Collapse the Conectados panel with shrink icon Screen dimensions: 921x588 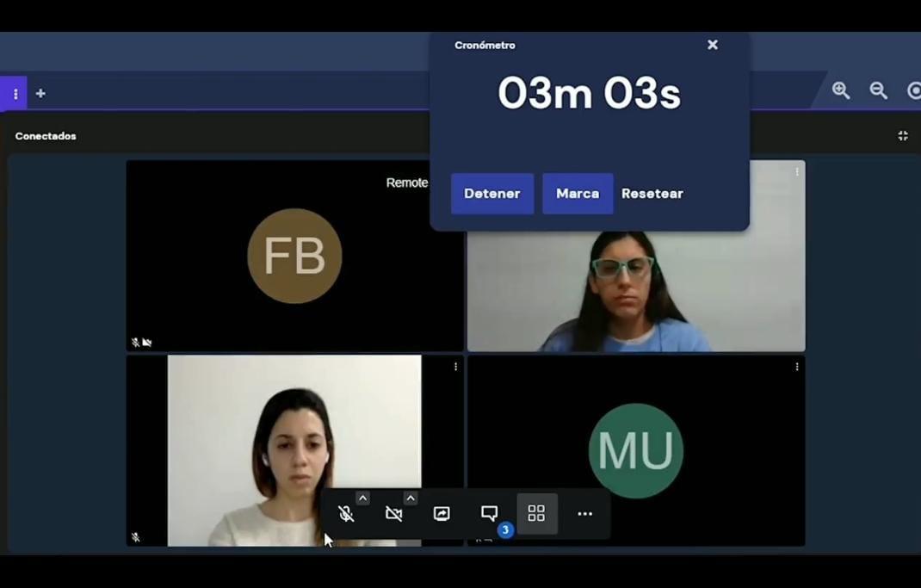(902, 136)
